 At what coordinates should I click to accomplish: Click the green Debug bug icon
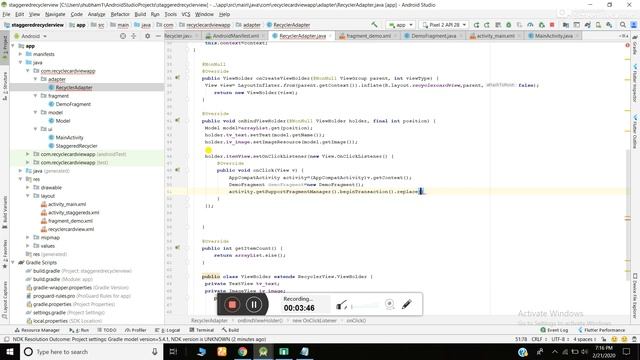[509, 25]
